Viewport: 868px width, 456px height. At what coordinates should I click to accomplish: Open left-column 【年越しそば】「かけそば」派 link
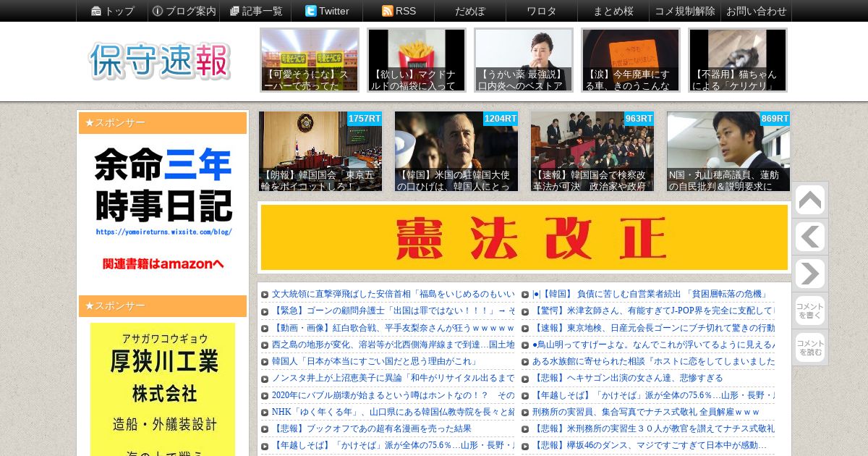[x=393, y=445]
